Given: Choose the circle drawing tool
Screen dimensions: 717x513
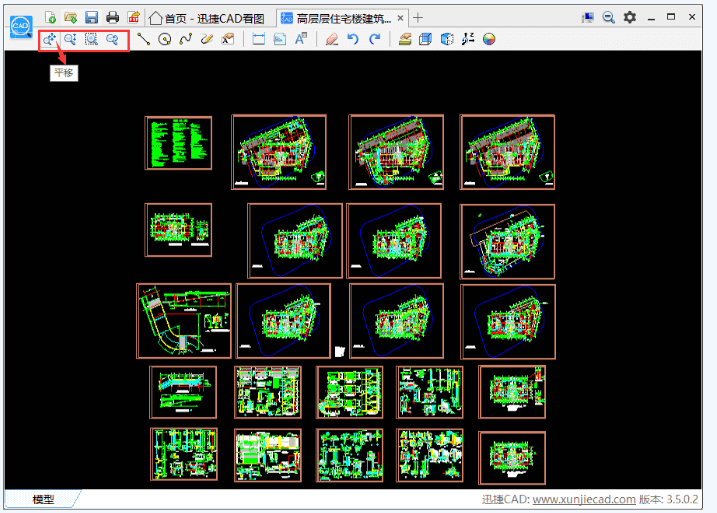Looking at the screenshot, I should (x=165, y=40).
